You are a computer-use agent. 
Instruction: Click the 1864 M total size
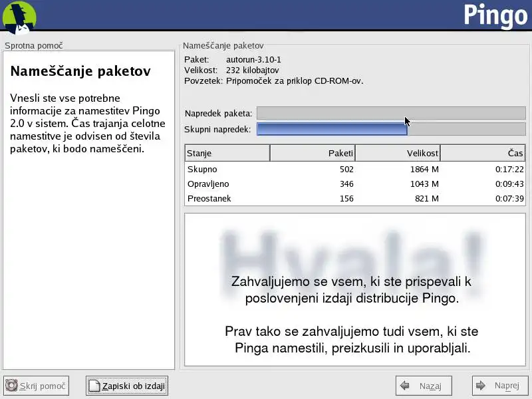click(424, 169)
